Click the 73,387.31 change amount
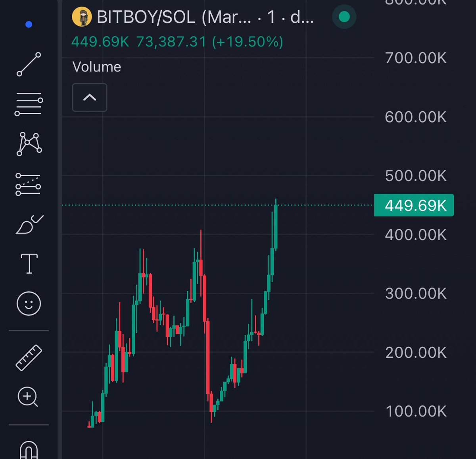 coord(171,42)
